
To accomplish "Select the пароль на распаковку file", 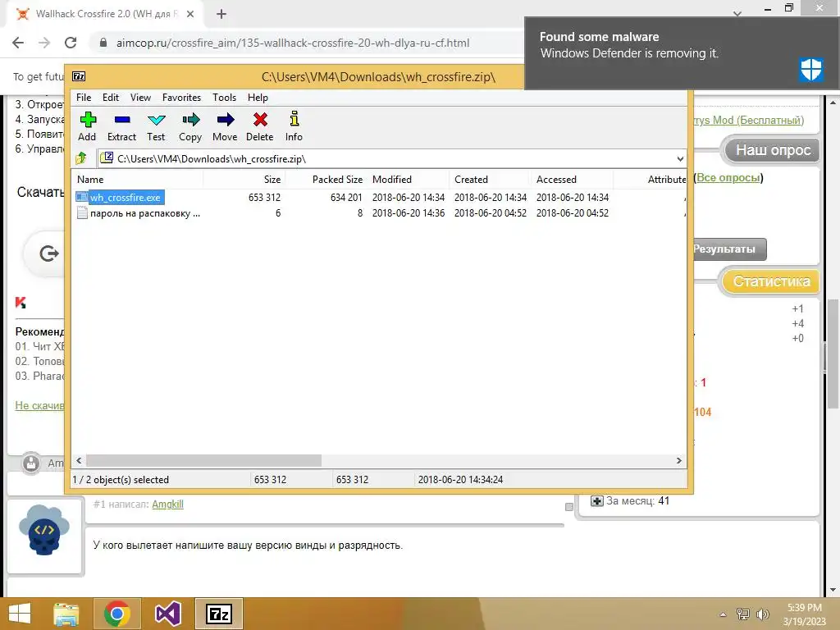I will click(x=144, y=213).
